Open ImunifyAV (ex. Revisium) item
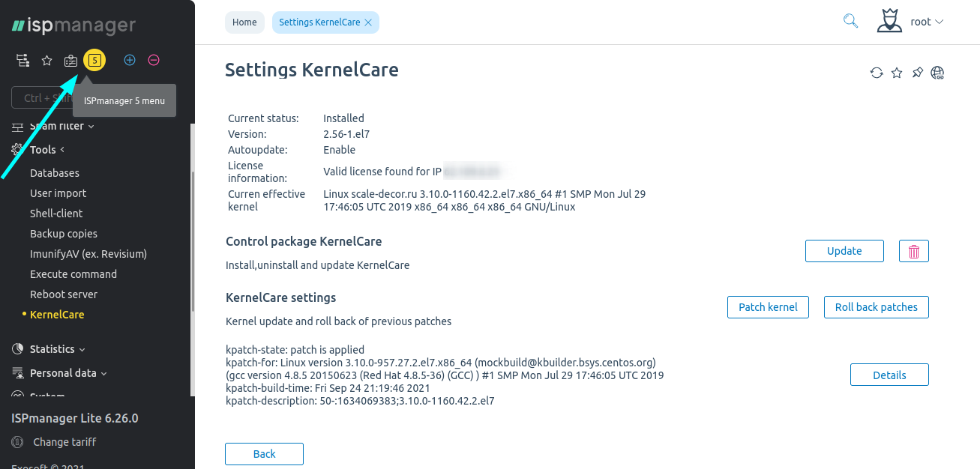Viewport: 980px width, 469px height. coord(88,254)
